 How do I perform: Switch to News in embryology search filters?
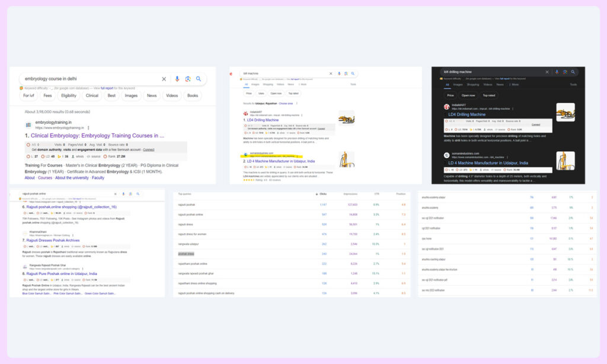pyautogui.click(x=152, y=95)
